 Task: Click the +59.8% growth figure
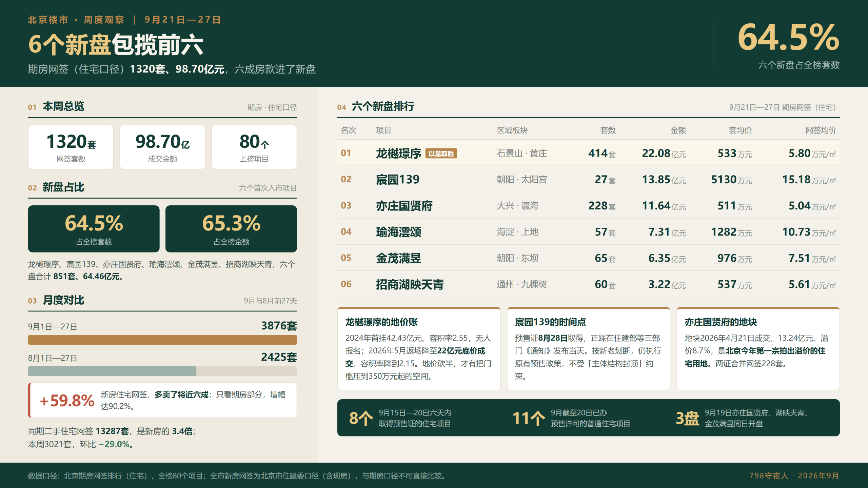pyautogui.click(x=67, y=401)
